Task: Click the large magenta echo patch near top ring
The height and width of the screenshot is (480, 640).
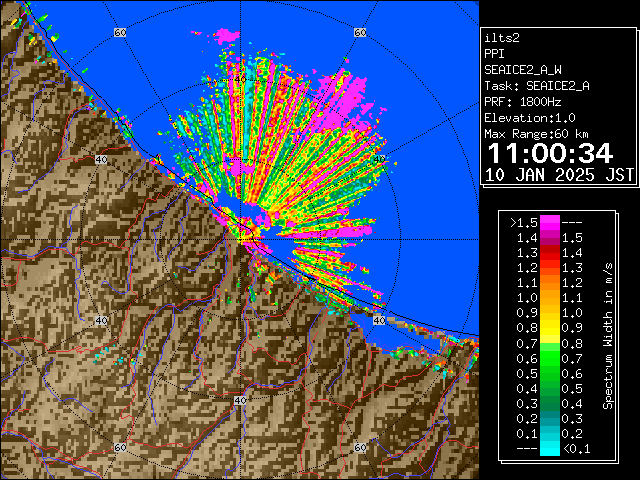Action: point(226,36)
